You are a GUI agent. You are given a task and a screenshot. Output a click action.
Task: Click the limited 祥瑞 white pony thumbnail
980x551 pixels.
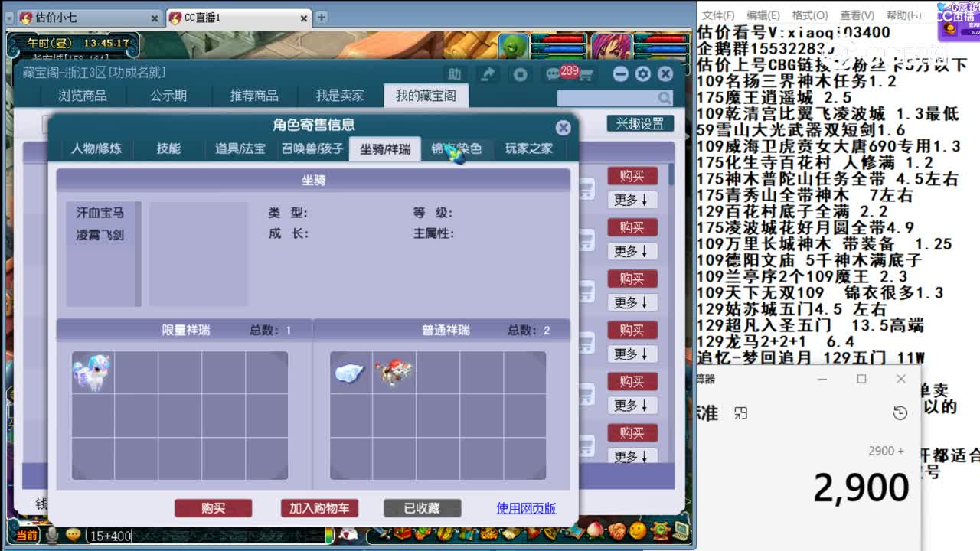(x=92, y=373)
